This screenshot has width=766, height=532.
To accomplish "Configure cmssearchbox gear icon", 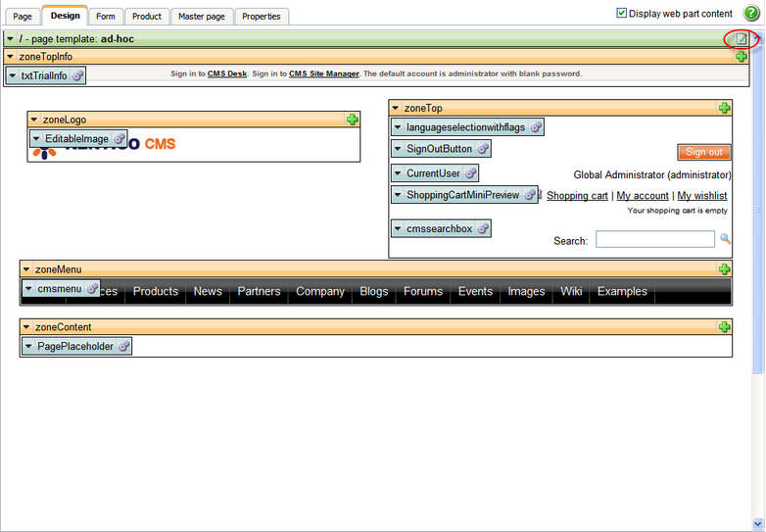I will [x=483, y=228].
